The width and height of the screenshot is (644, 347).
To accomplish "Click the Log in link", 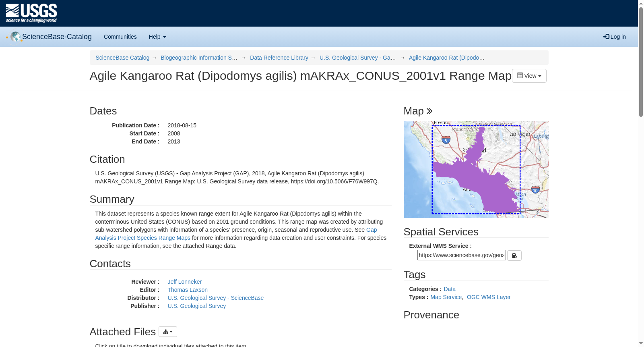I will [x=615, y=37].
